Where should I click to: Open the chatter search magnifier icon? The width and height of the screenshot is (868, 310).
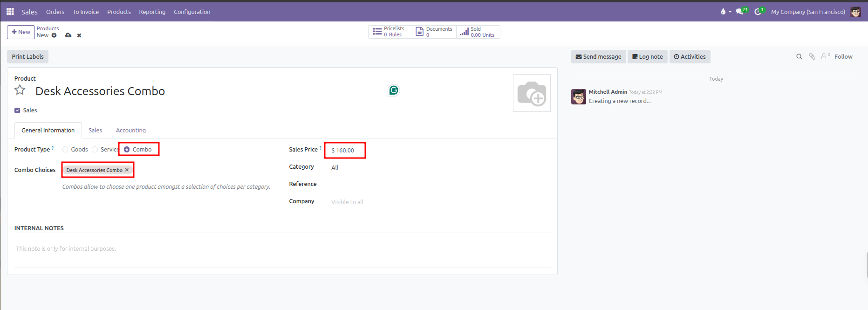click(x=799, y=57)
